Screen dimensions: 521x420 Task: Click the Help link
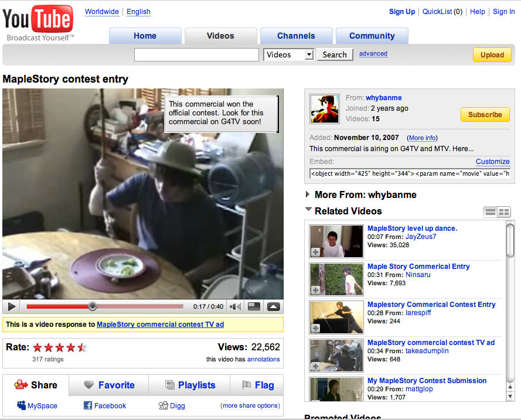pos(478,12)
